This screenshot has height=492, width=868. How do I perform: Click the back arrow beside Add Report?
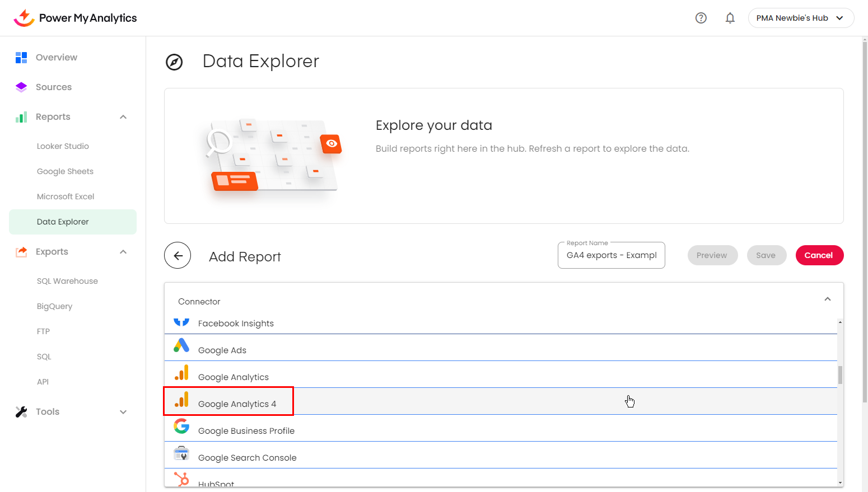click(x=178, y=256)
